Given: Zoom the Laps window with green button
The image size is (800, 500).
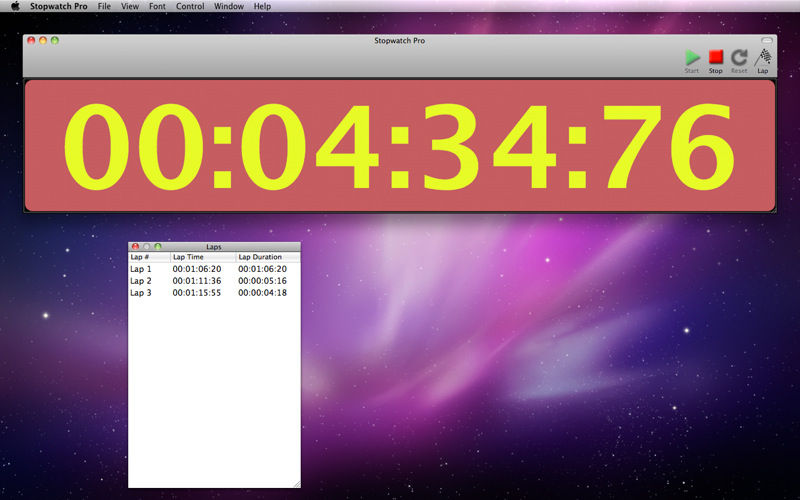Looking at the screenshot, I should 158,246.
